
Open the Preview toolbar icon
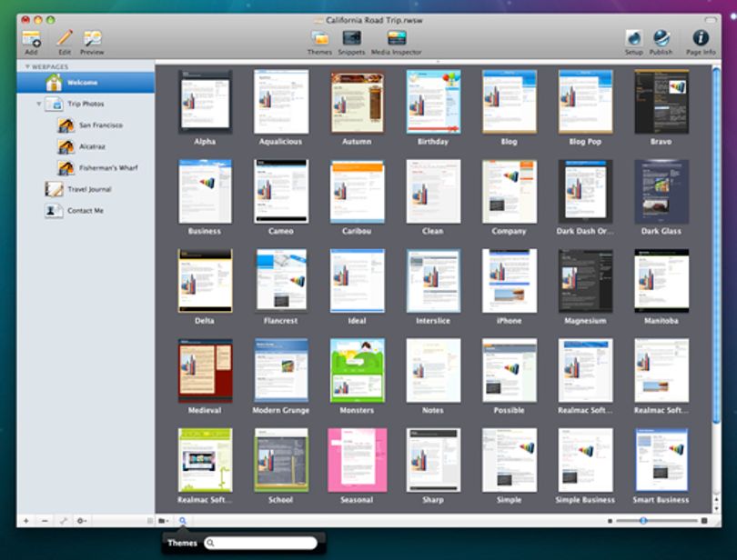point(92,38)
